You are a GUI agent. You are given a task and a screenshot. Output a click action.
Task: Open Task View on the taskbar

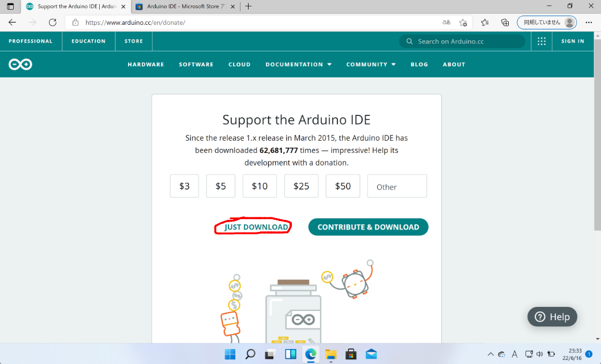271,354
